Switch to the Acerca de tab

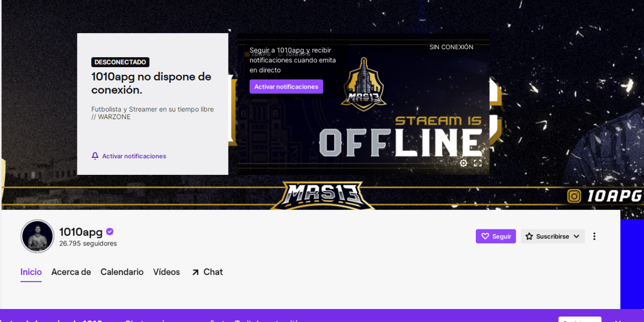(71, 272)
